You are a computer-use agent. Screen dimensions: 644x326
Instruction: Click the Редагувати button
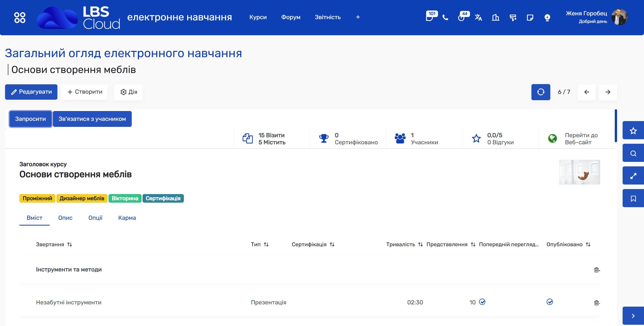click(x=31, y=92)
